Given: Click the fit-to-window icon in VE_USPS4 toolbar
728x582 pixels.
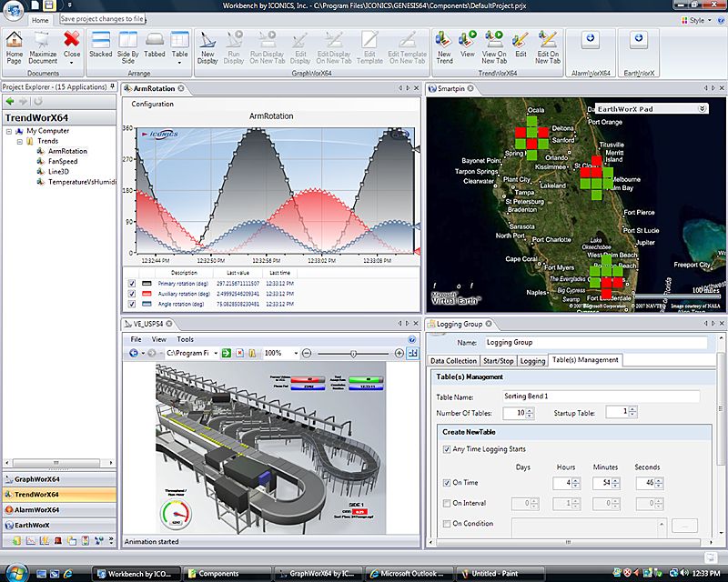Looking at the screenshot, I should pyautogui.click(x=412, y=353).
